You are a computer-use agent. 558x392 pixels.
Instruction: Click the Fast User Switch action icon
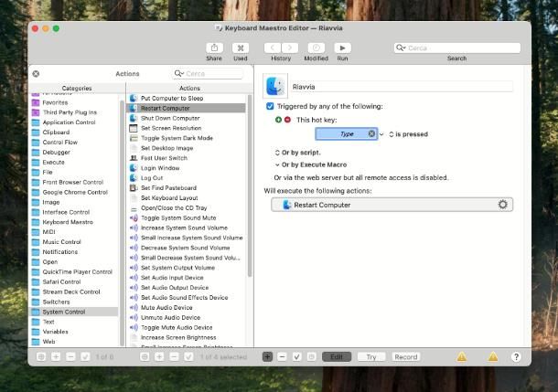click(x=134, y=158)
